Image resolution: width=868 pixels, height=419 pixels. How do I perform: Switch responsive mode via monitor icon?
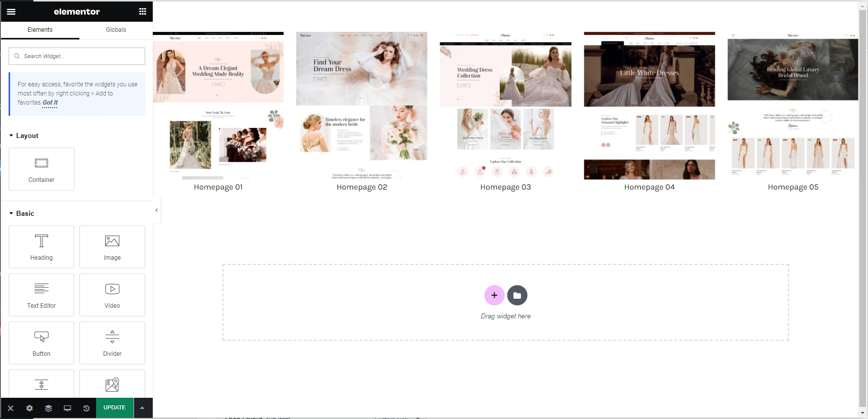[x=67, y=408]
